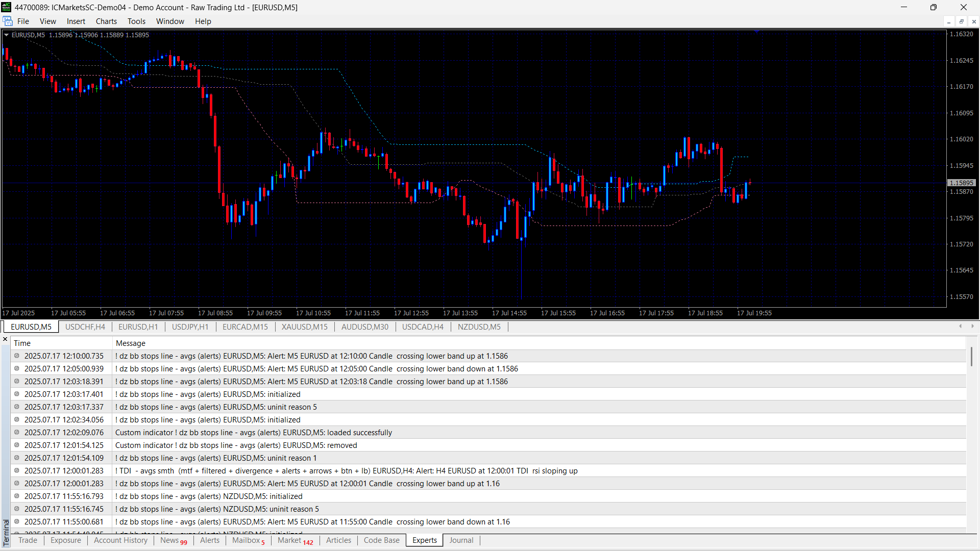Switch to the XAUUSD,M15 chart tab

pos(305,327)
